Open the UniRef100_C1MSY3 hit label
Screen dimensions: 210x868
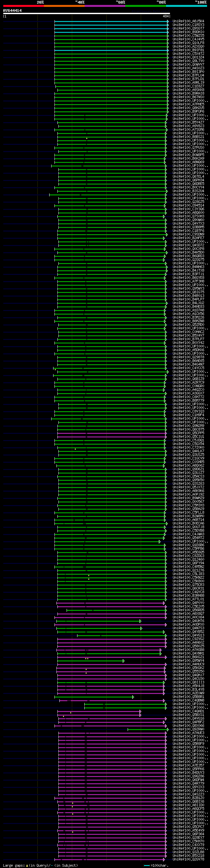(x=188, y=25)
